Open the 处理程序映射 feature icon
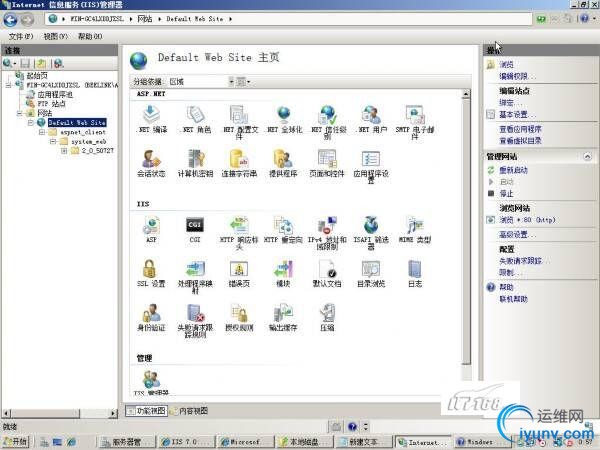Screen dimensions: 600x450 196,276
